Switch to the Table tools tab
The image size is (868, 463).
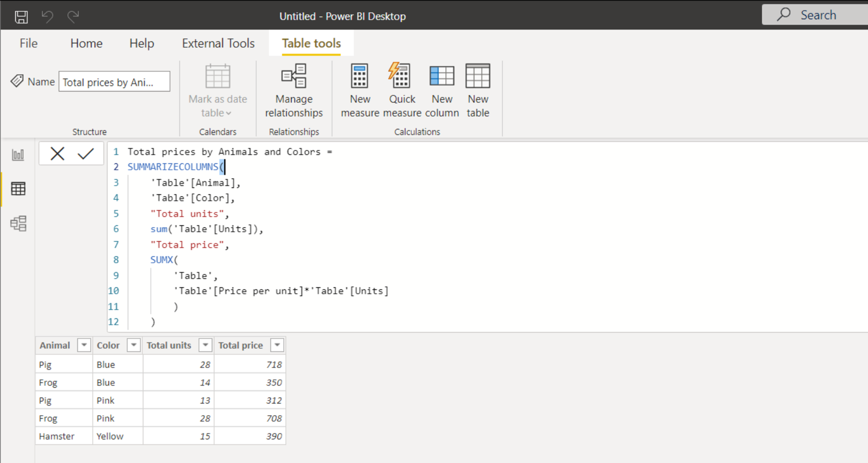point(311,43)
